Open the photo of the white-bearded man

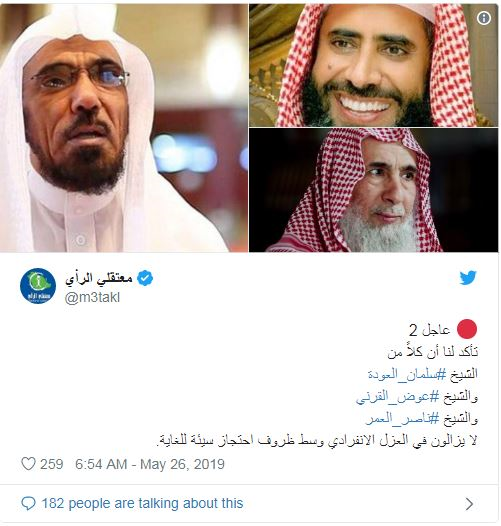pos(373,190)
